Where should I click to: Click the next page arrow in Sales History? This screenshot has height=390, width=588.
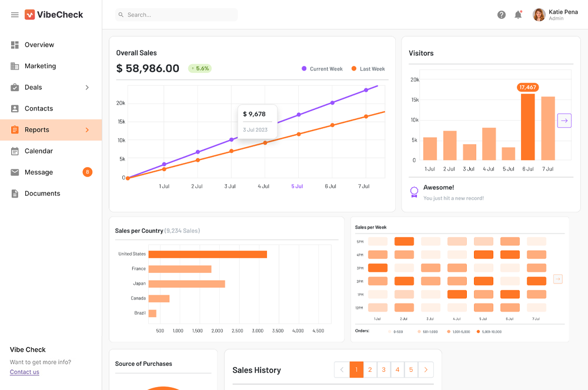click(426, 370)
